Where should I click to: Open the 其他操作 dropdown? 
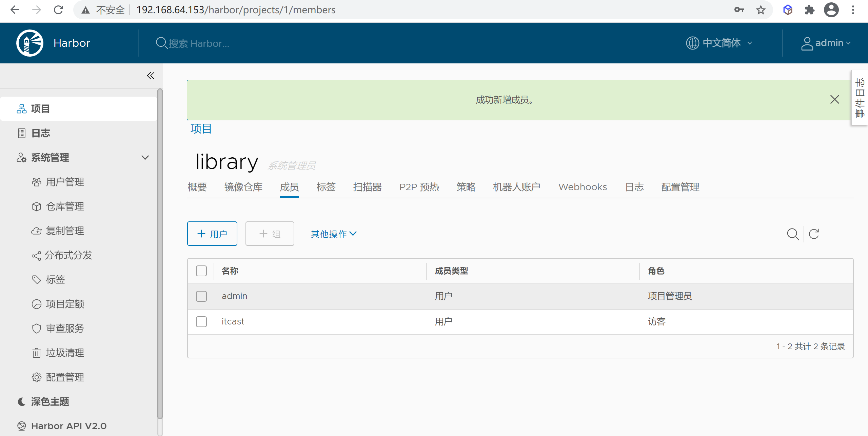point(333,234)
